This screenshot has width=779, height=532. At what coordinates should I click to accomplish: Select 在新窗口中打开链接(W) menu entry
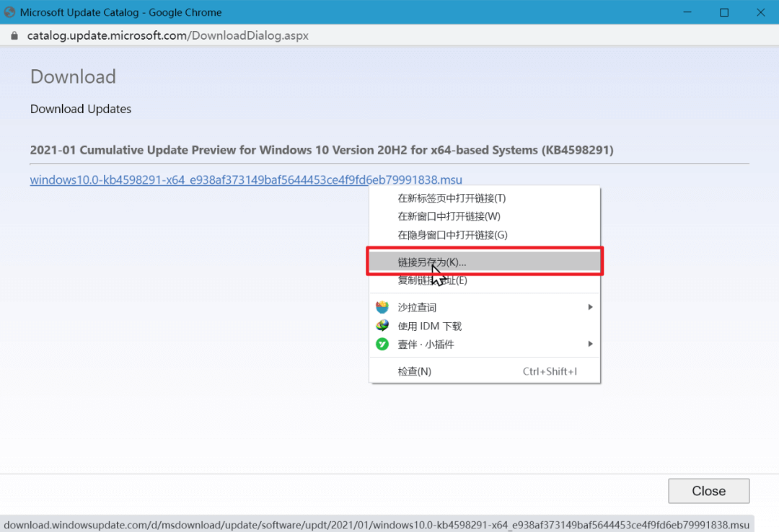(x=449, y=216)
